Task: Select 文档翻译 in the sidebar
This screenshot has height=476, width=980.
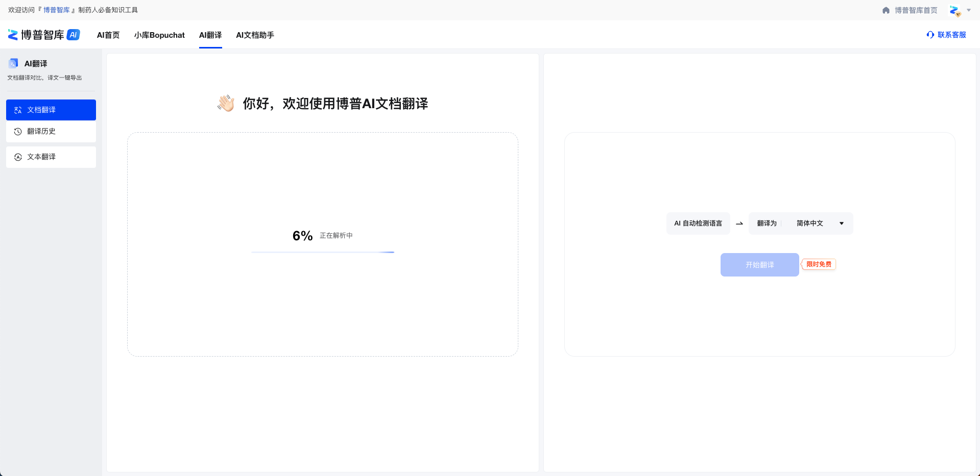Action: pyautogui.click(x=51, y=110)
